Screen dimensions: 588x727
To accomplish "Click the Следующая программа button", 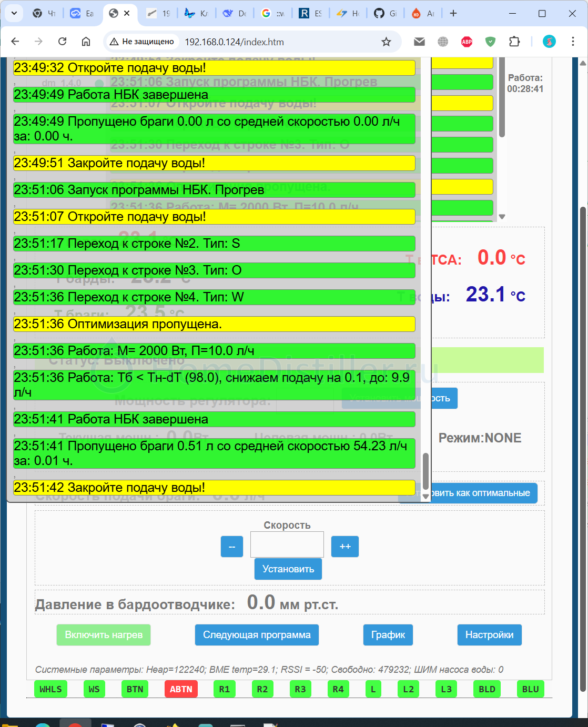I will 257,635.
